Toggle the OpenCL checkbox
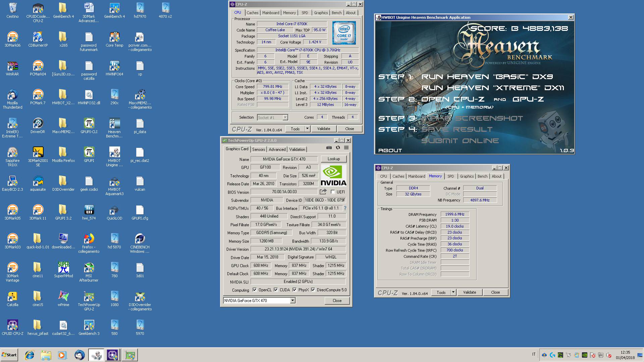The height and width of the screenshot is (362, 644). pyautogui.click(x=255, y=290)
